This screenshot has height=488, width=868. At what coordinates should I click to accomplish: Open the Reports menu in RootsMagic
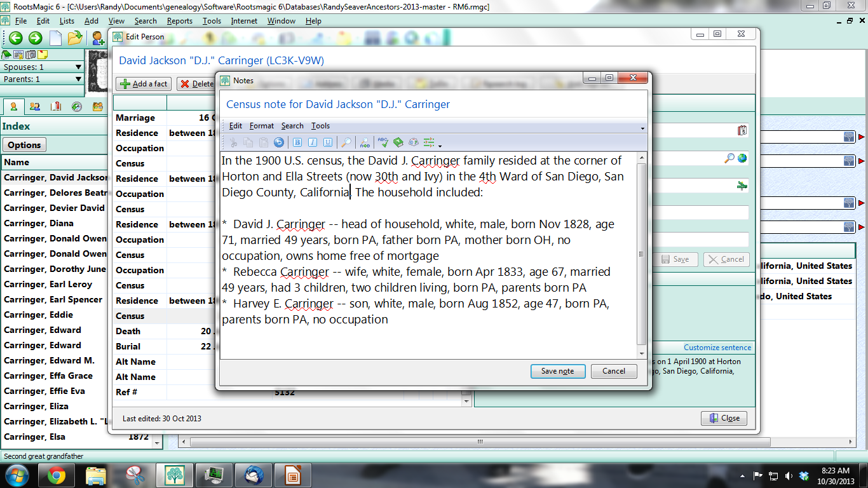point(180,21)
